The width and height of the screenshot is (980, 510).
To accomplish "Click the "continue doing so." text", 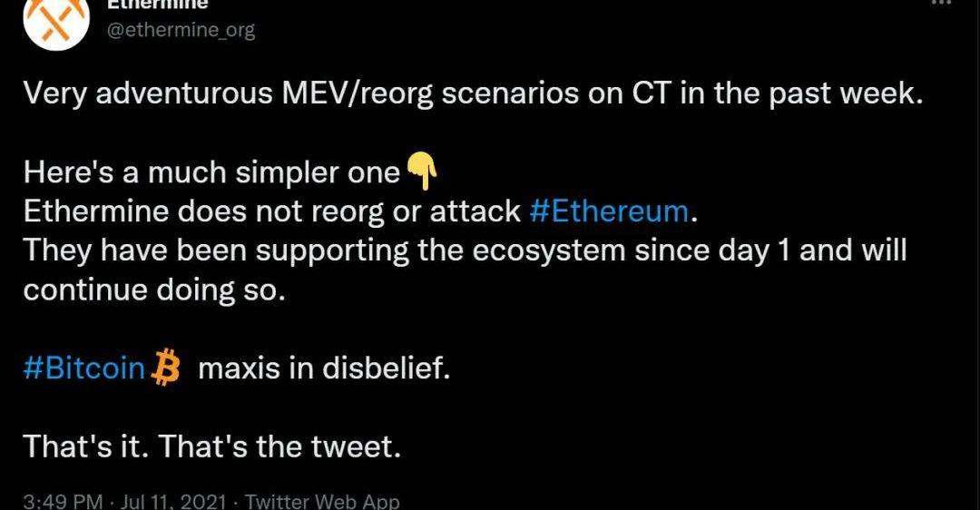I will pos(154,289).
